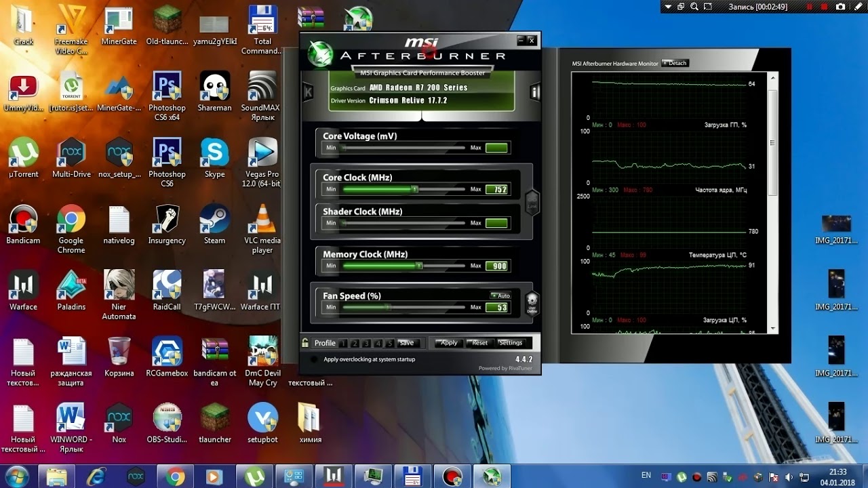Viewport: 868px width, 488px height.
Task: Open the Windows Start menu
Action: coord(17,476)
